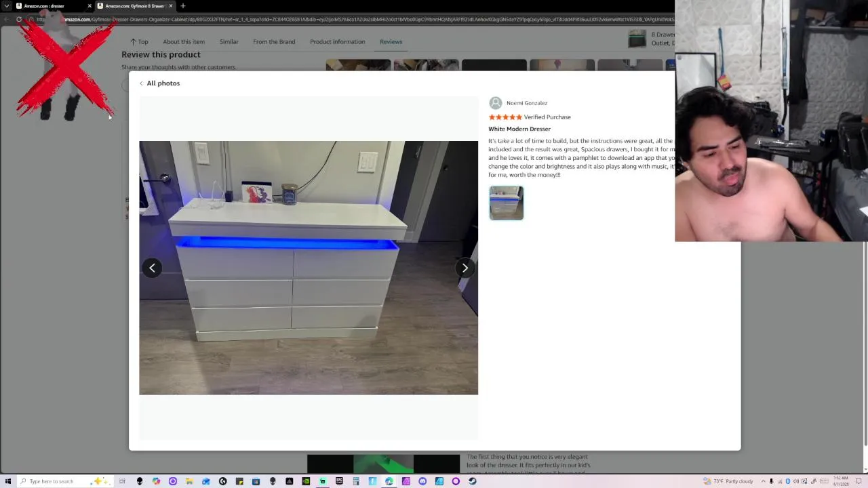
Task: Open Outlook from the taskbar
Action: click(206, 481)
